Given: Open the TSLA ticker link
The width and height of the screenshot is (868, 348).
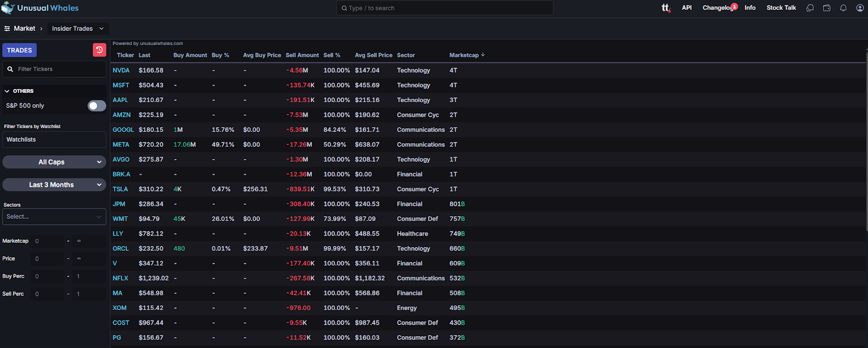Looking at the screenshot, I should (120, 189).
